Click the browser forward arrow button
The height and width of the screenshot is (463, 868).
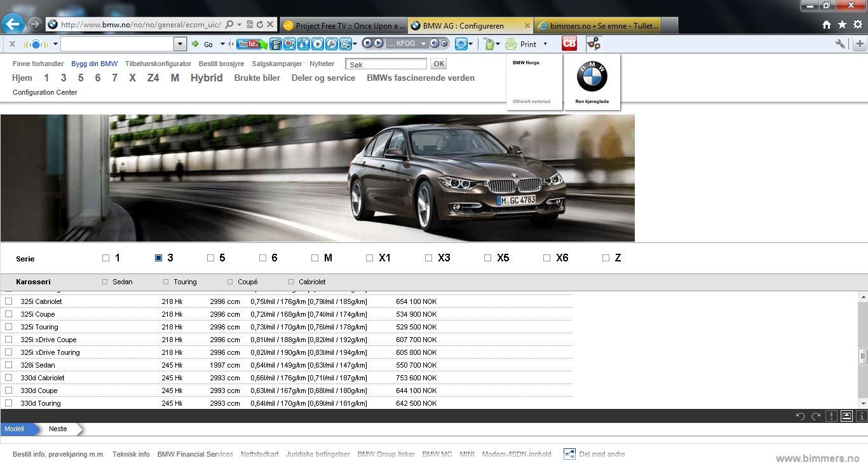(34, 25)
